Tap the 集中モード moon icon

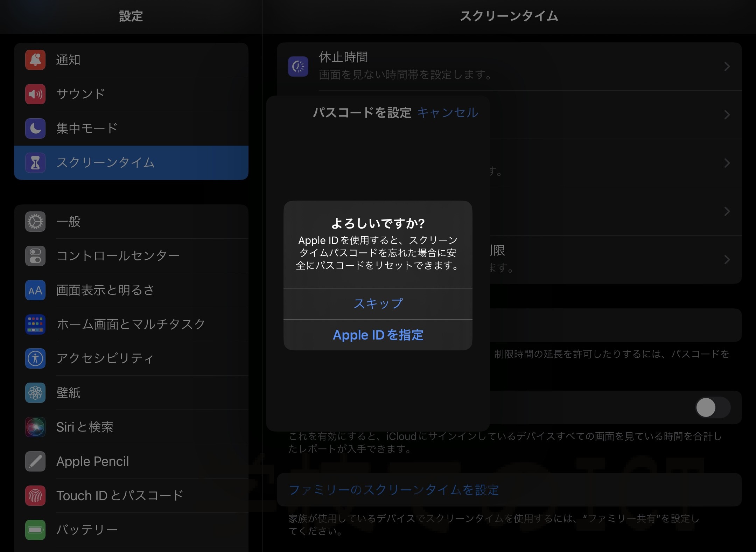[x=35, y=128]
